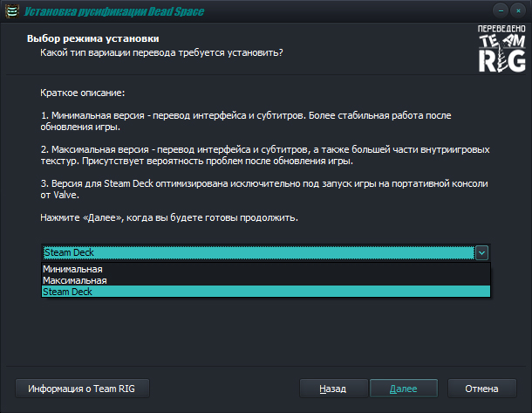Collapse the list using the dropdown arrow

pos(482,252)
